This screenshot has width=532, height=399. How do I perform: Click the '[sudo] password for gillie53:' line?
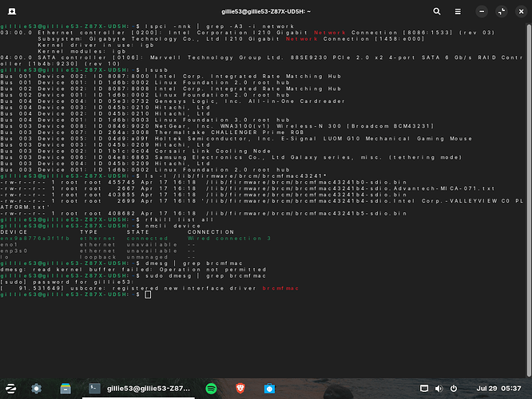click(67, 282)
